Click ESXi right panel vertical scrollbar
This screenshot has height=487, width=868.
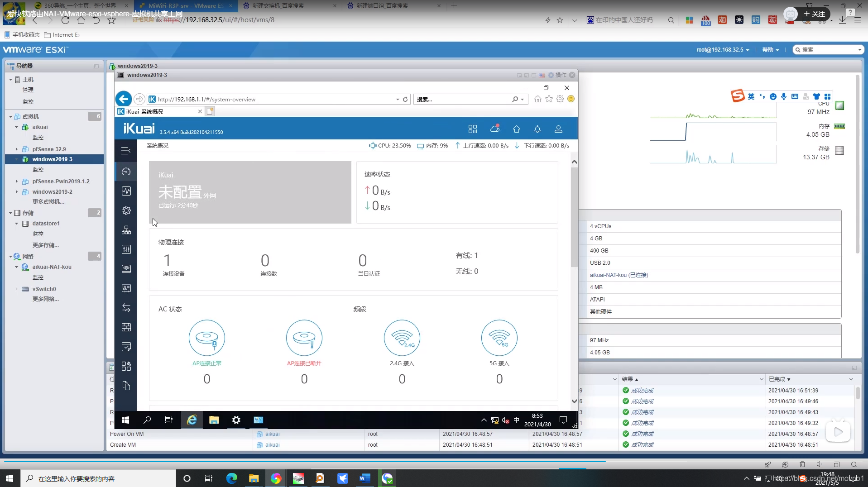[x=857, y=164]
